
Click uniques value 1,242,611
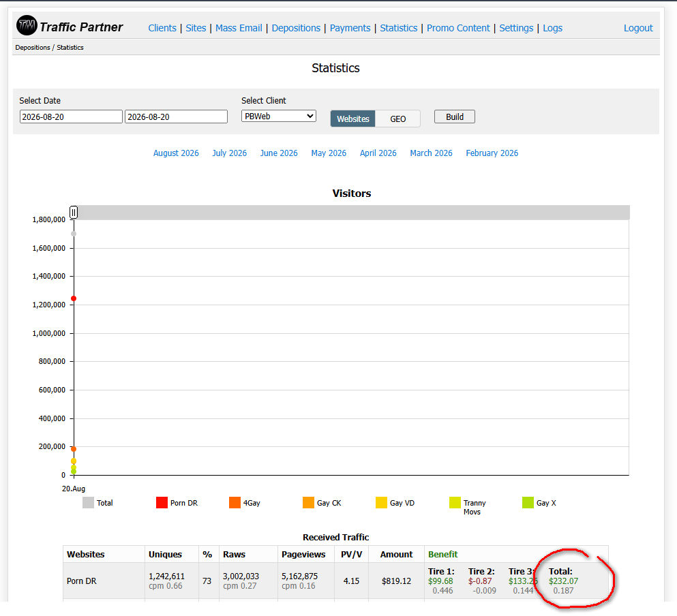tap(166, 576)
